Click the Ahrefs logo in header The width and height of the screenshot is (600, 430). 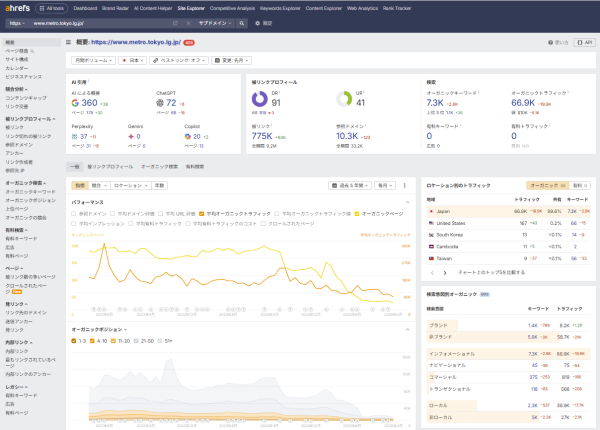(x=16, y=6)
